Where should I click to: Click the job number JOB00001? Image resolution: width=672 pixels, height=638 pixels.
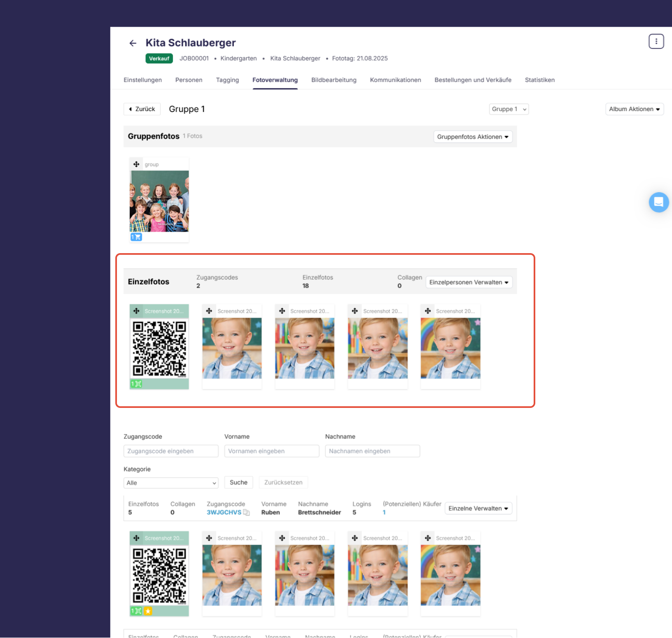[194, 58]
